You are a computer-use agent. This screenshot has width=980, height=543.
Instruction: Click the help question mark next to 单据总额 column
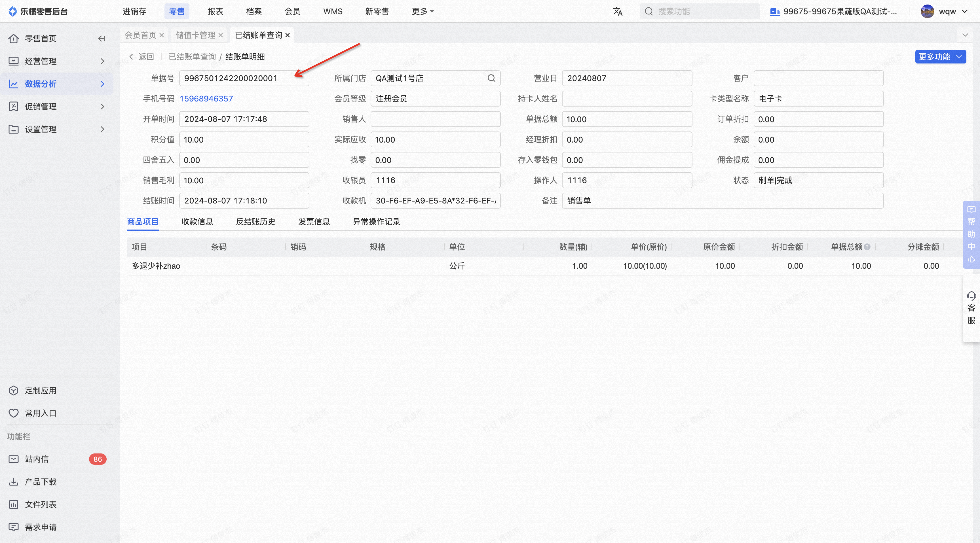pyautogui.click(x=867, y=247)
